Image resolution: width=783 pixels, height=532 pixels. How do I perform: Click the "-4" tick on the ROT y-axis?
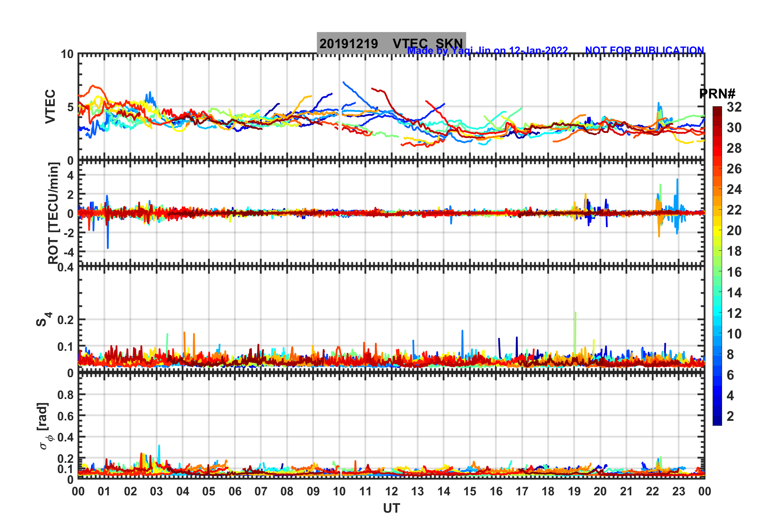pyautogui.click(x=68, y=252)
